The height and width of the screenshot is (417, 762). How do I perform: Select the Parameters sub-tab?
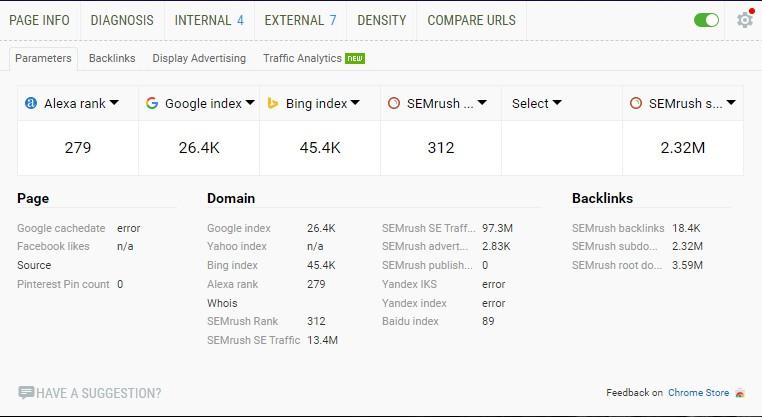(43, 58)
